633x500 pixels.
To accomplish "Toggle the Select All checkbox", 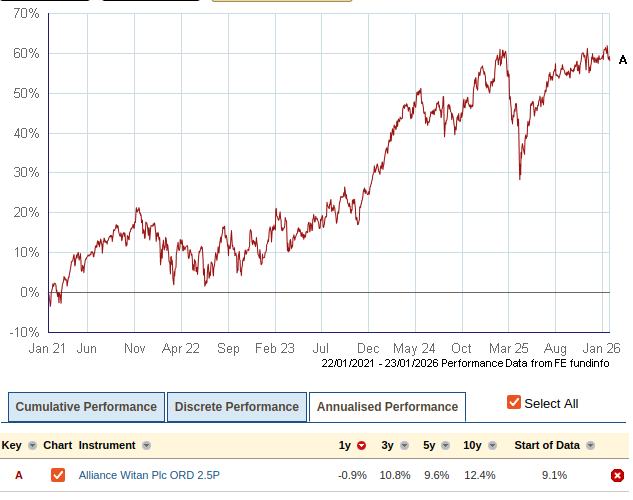I will click(x=514, y=403).
